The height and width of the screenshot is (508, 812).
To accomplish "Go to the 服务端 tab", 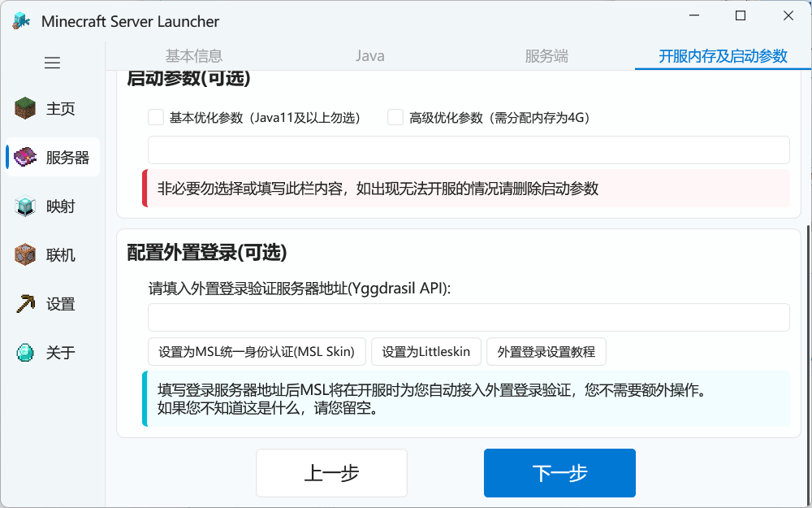I will [546, 56].
